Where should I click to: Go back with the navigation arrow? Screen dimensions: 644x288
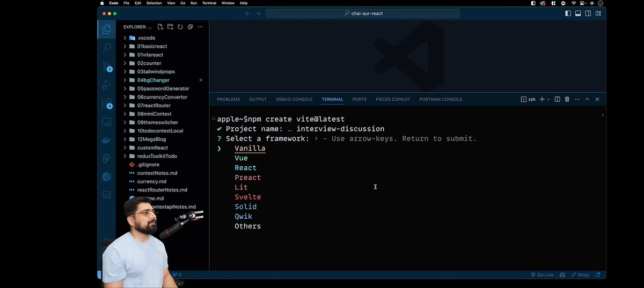[x=248, y=13]
